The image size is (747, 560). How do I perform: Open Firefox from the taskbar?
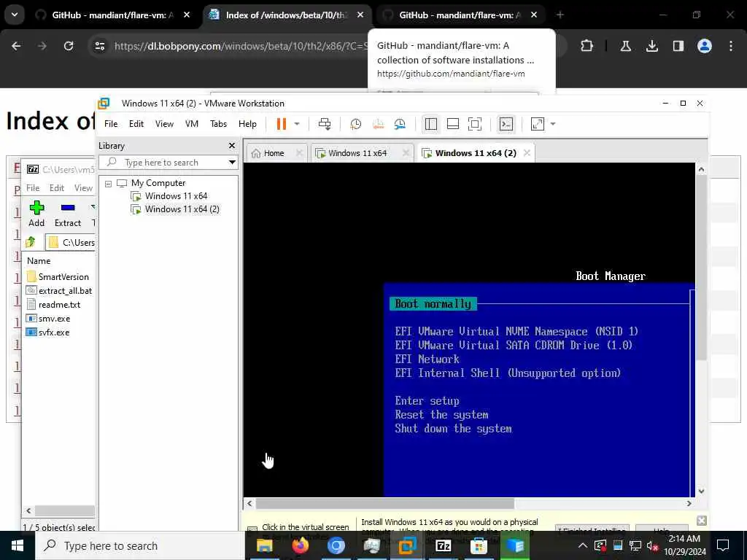(300, 545)
